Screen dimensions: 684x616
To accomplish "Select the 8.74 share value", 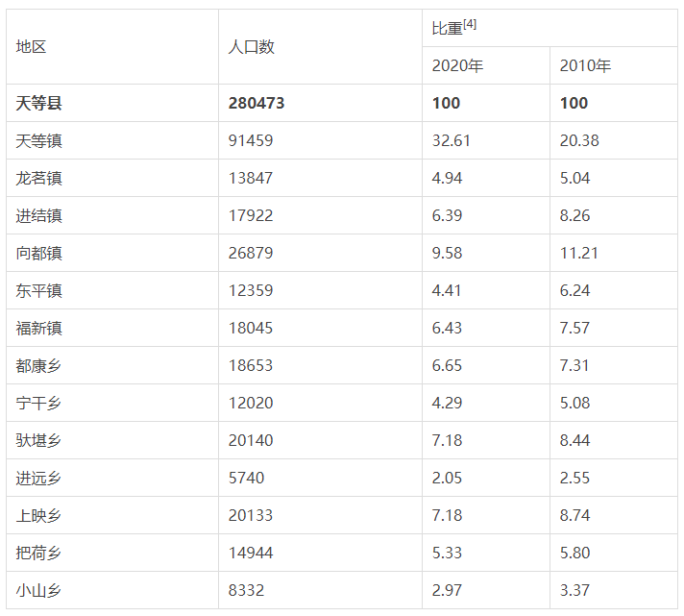I will [574, 516].
